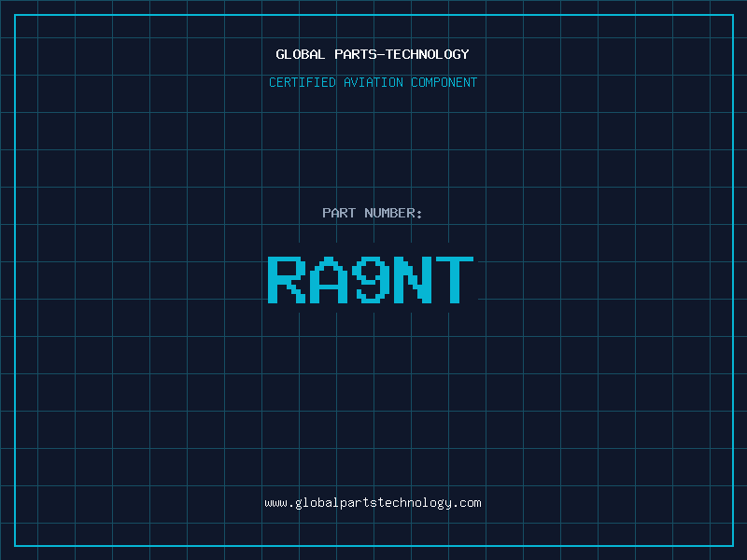This screenshot has width=747, height=560.
Task: Click the bottom-right corner of the cyan border
Action: coord(733,545)
